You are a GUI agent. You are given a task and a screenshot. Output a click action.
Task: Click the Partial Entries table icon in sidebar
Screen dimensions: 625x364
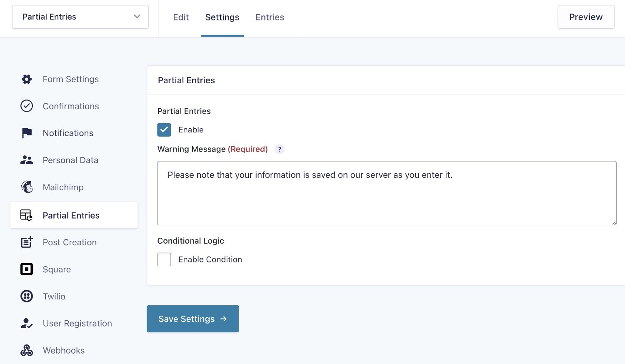pyautogui.click(x=26, y=215)
